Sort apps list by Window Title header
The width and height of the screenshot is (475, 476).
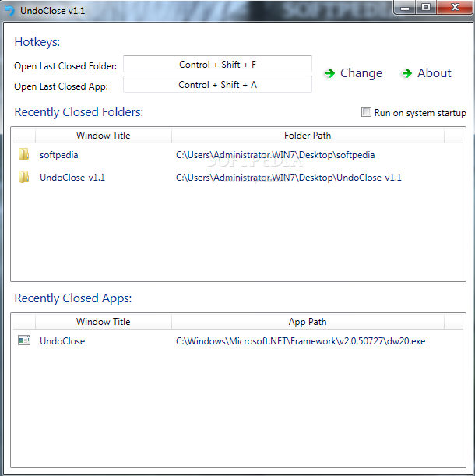(x=104, y=322)
